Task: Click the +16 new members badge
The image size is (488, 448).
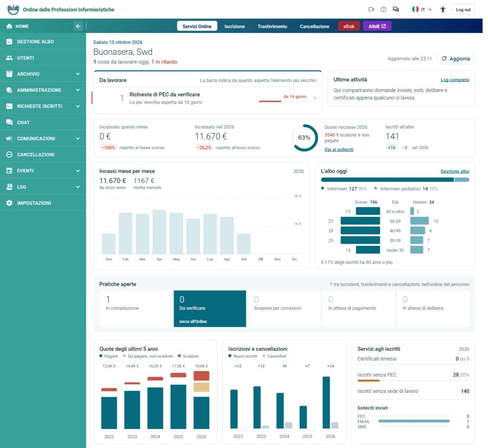Action: [x=392, y=148]
